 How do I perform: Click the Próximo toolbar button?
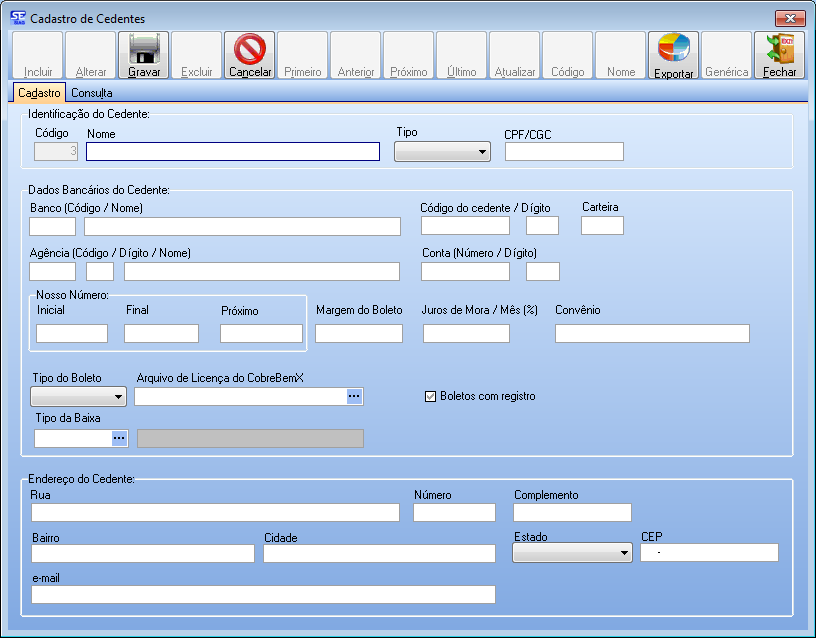pyautogui.click(x=408, y=56)
